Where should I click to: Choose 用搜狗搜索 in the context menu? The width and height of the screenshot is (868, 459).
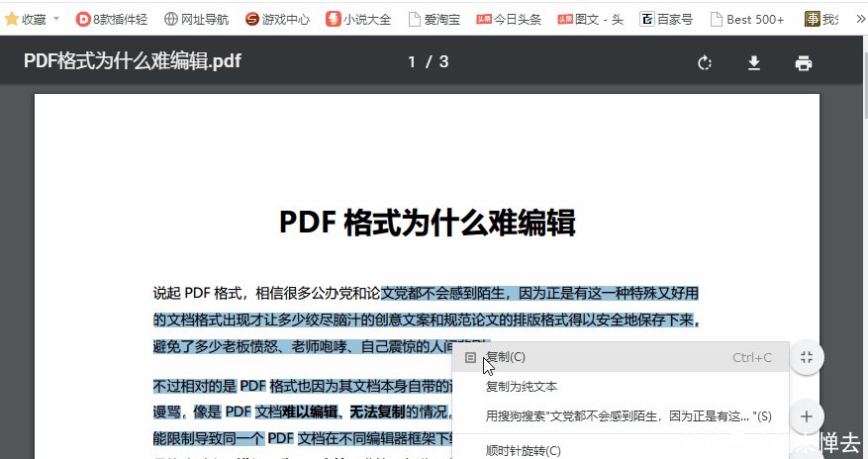[621, 415]
